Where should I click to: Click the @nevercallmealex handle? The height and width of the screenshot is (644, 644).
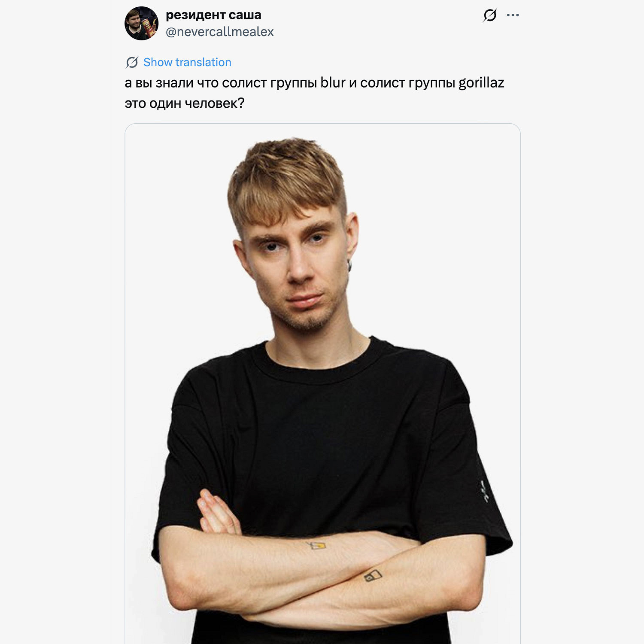pyautogui.click(x=219, y=32)
